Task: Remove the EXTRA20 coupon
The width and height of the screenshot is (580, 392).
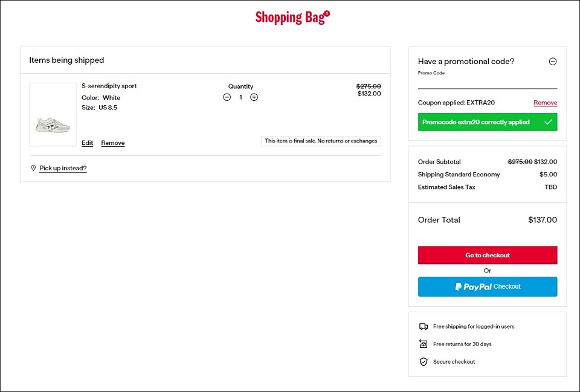Action: 545,103
